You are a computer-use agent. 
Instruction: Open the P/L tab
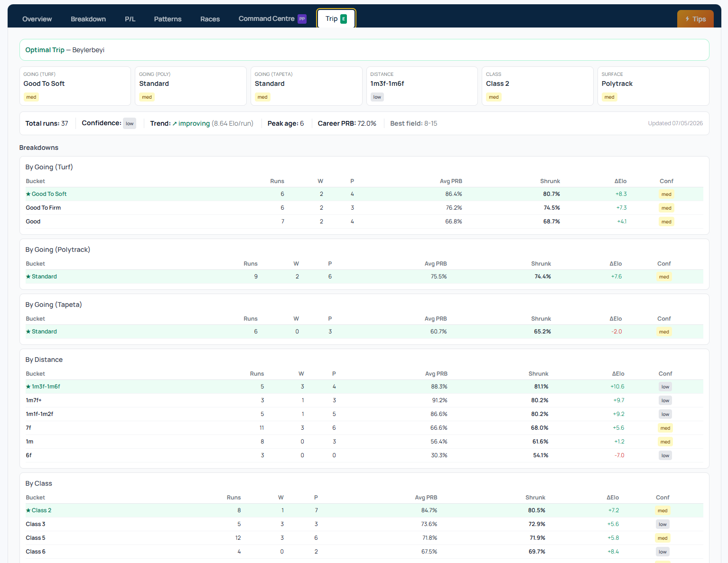coord(130,19)
